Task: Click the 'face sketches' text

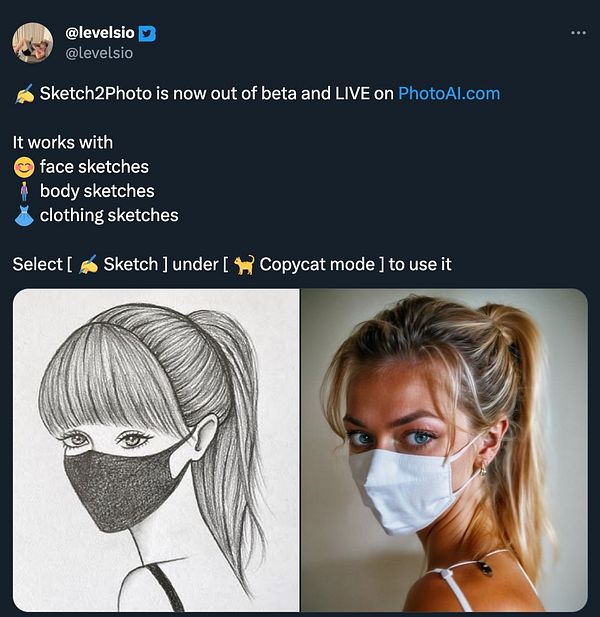Action: pos(94,167)
